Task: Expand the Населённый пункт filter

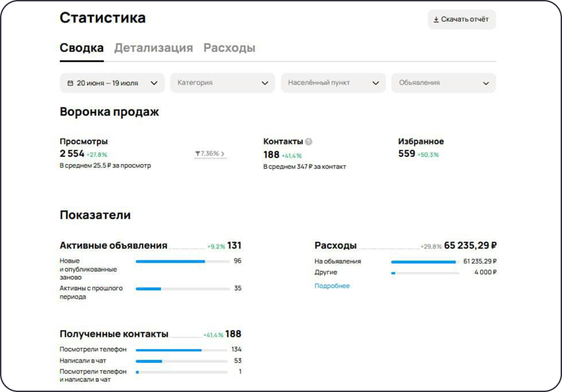Action: point(332,83)
